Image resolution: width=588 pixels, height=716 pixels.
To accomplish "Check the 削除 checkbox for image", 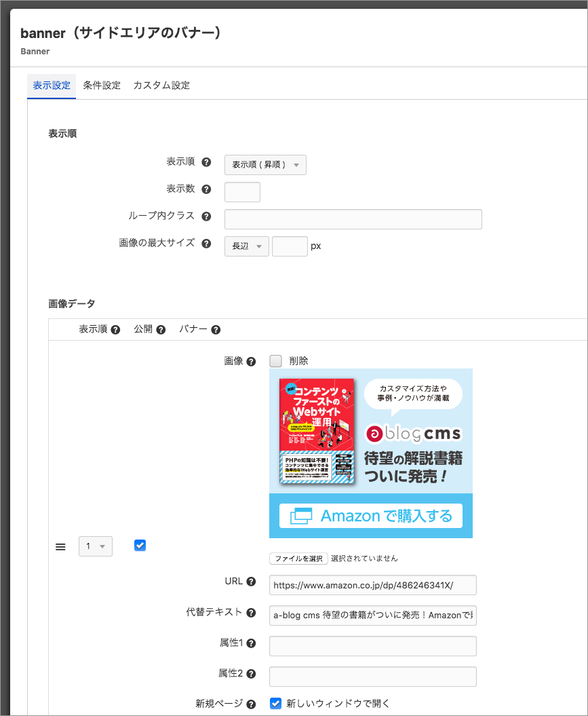I will (x=275, y=361).
